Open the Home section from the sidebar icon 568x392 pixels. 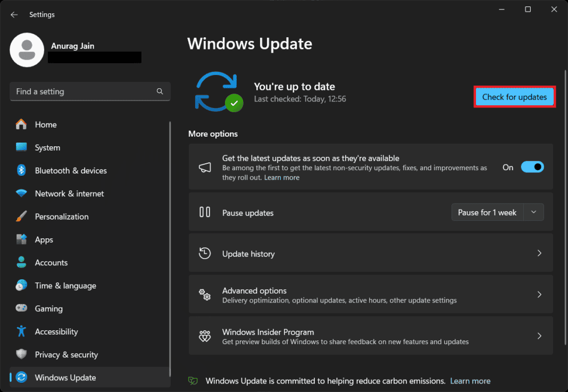pos(20,124)
